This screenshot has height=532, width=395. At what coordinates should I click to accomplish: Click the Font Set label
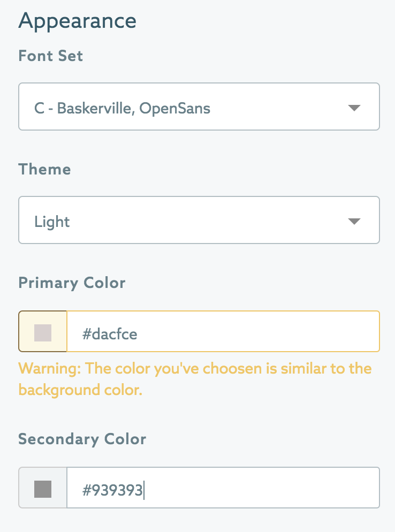tap(51, 56)
